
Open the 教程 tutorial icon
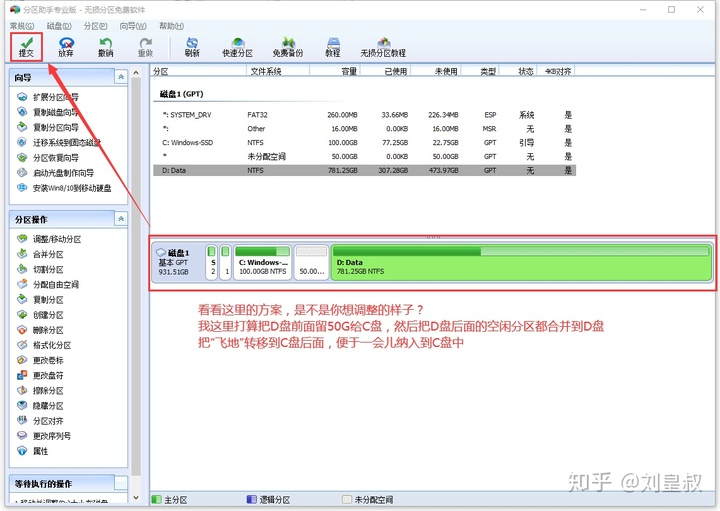click(333, 47)
